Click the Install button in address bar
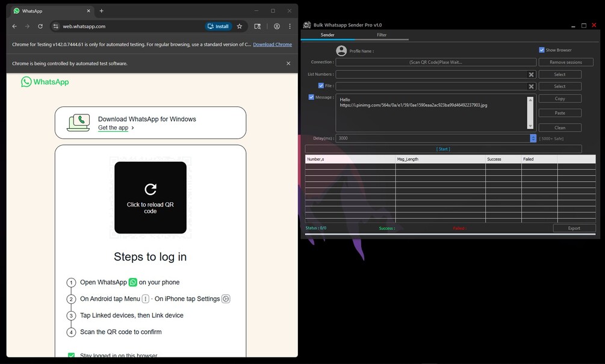This screenshot has height=364, width=605. [219, 26]
